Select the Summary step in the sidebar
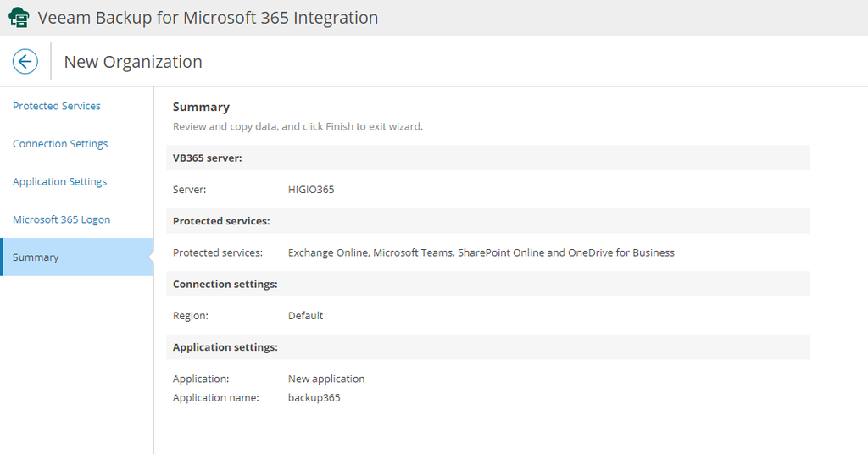 (36, 257)
